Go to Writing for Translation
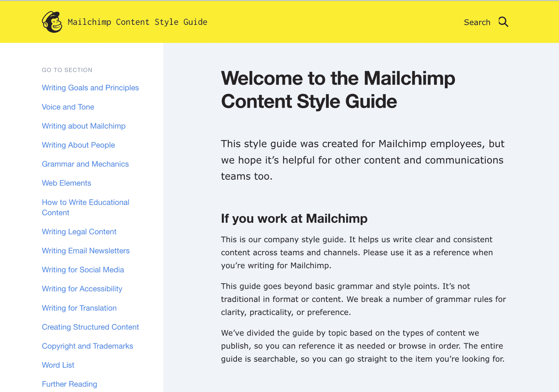The image size is (559, 392). point(79,308)
